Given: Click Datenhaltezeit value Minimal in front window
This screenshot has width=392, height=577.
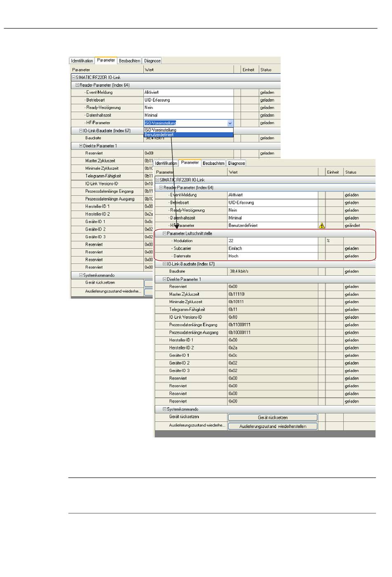Looking at the screenshot, I should tap(273, 218).
